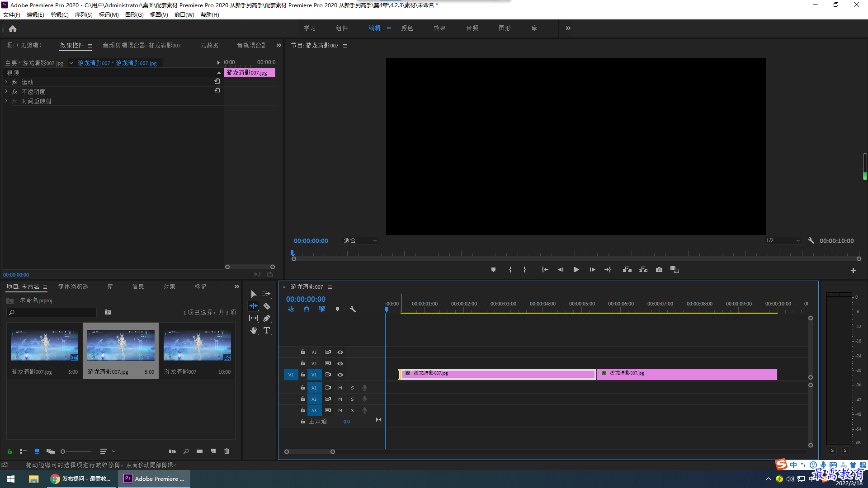Open the zoom level dropdown 适合
The image size is (868, 488).
coord(359,241)
